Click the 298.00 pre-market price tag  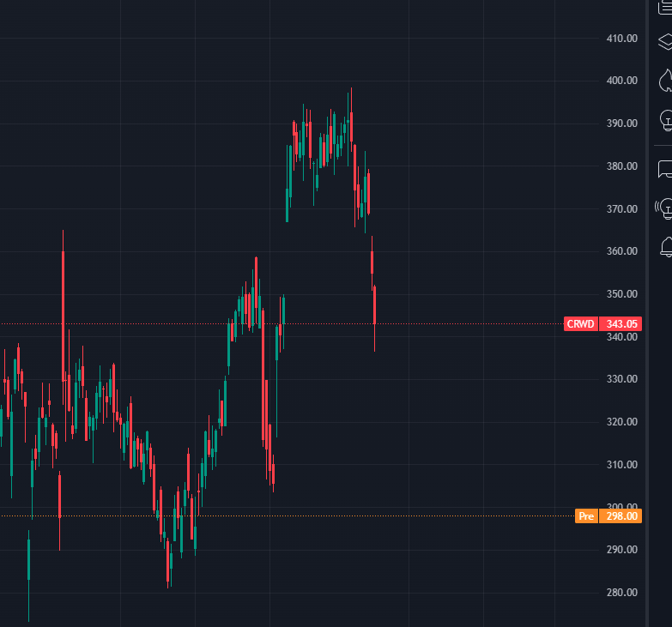(x=621, y=516)
